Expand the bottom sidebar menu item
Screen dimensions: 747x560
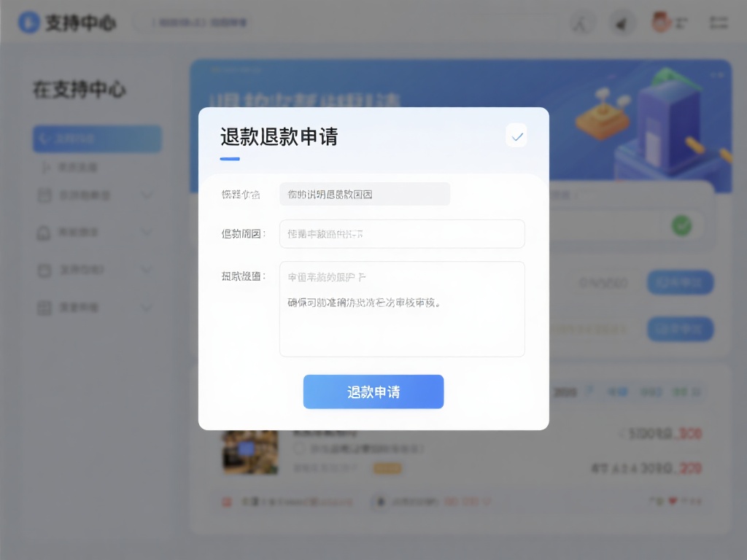coord(97,307)
